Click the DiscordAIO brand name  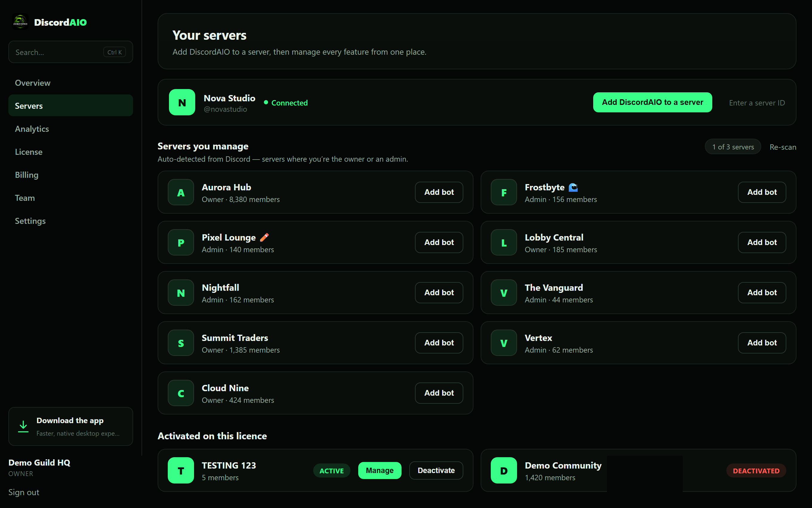[60, 22]
